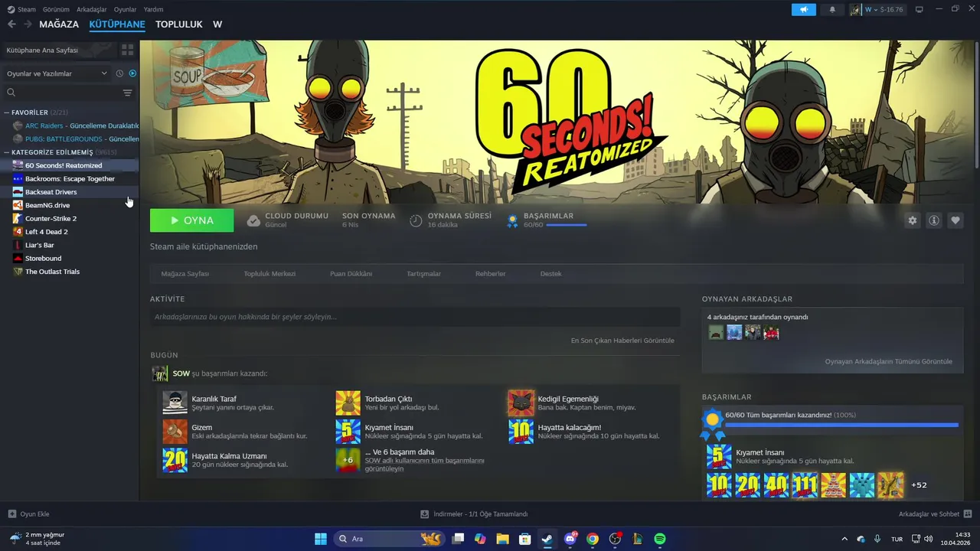The image size is (980, 551).
Task: View En Son Çıkan Haberleri link
Action: (622, 341)
